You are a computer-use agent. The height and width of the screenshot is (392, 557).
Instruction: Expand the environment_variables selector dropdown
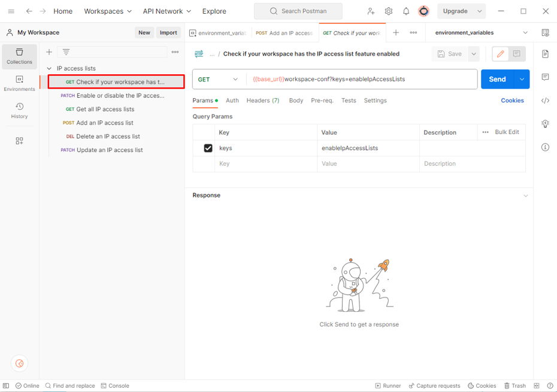[525, 33]
